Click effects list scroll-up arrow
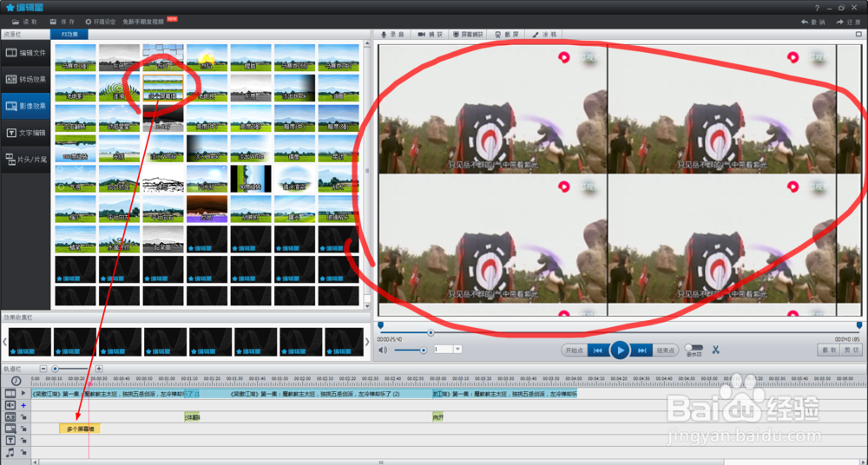The width and height of the screenshot is (868, 465). [367, 43]
